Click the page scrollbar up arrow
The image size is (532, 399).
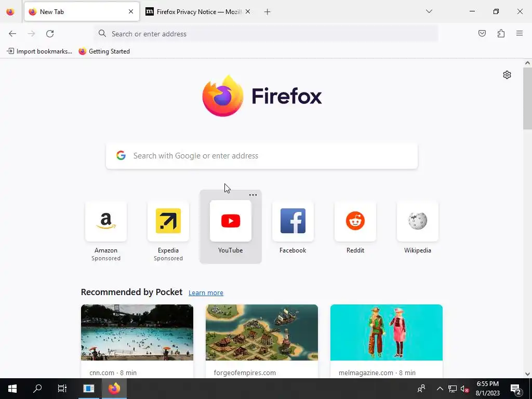527,63
